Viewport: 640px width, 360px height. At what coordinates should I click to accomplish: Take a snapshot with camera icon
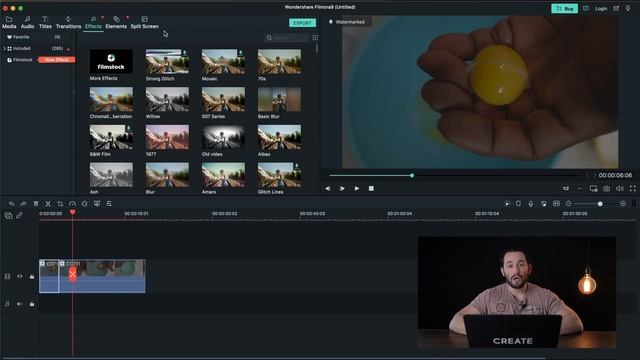click(607, 189)
